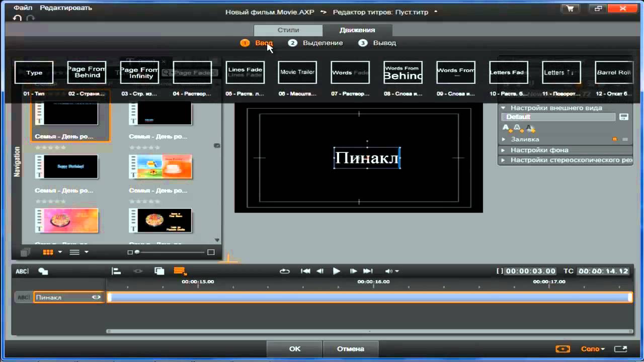Click the orange motion list icon
Viewport: 644px width, 362px height.
[180, 271]
